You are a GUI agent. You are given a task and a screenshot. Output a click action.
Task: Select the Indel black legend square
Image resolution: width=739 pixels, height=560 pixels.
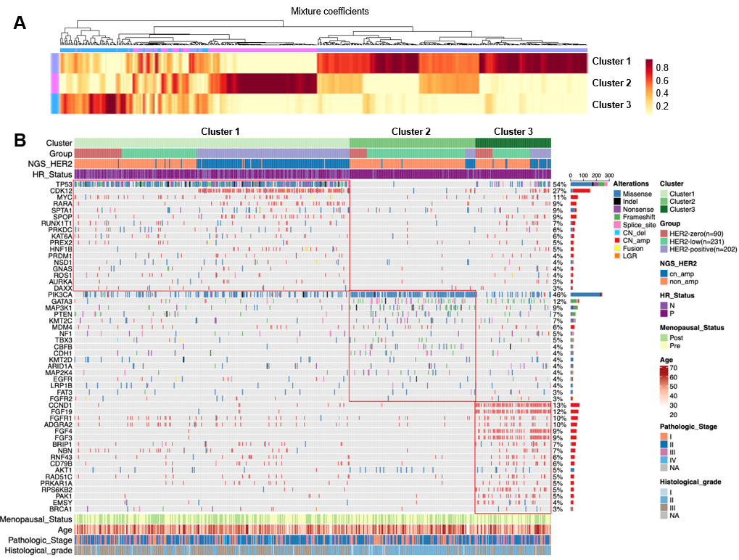tap(617, 202)
